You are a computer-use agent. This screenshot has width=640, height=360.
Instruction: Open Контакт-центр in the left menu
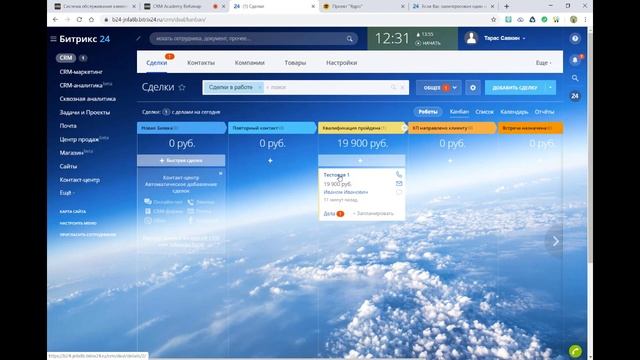click(x=80, y=180)
